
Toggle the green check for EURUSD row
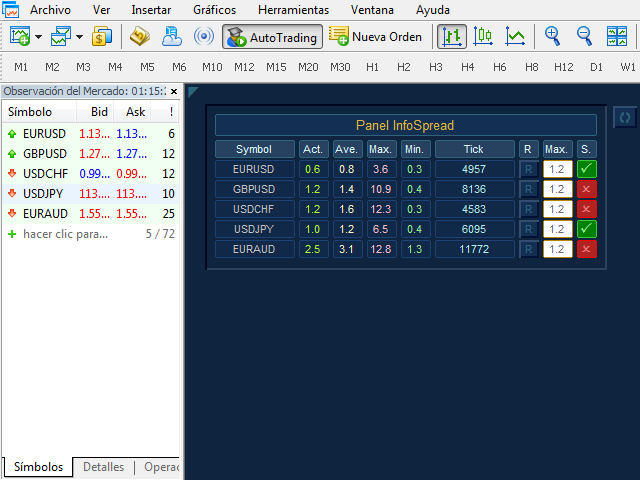pos(587,169)
